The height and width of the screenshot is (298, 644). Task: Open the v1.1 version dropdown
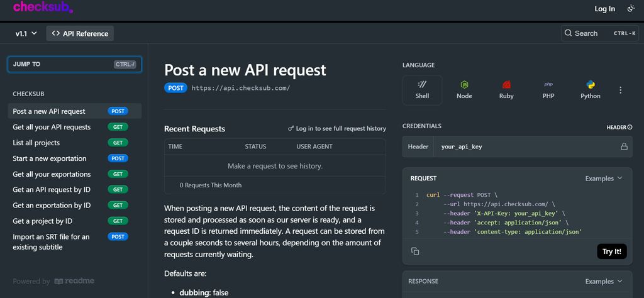26,34
